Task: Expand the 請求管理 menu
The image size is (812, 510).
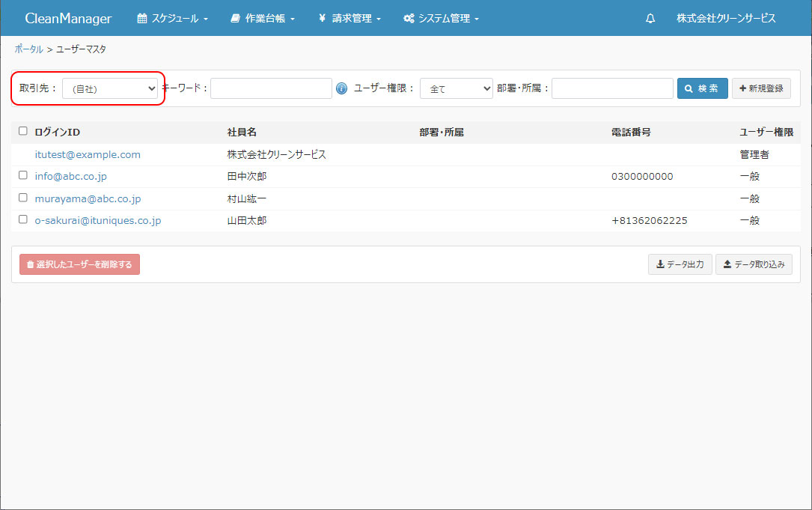Action: [349, 19]
